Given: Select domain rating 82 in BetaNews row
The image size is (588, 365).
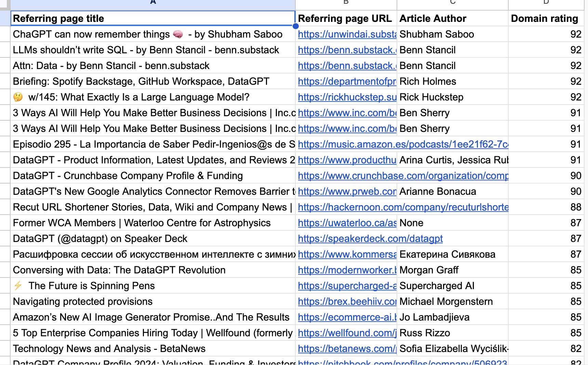Looking at the screenshot, I should pyautogui.click(x=546, y=349).
